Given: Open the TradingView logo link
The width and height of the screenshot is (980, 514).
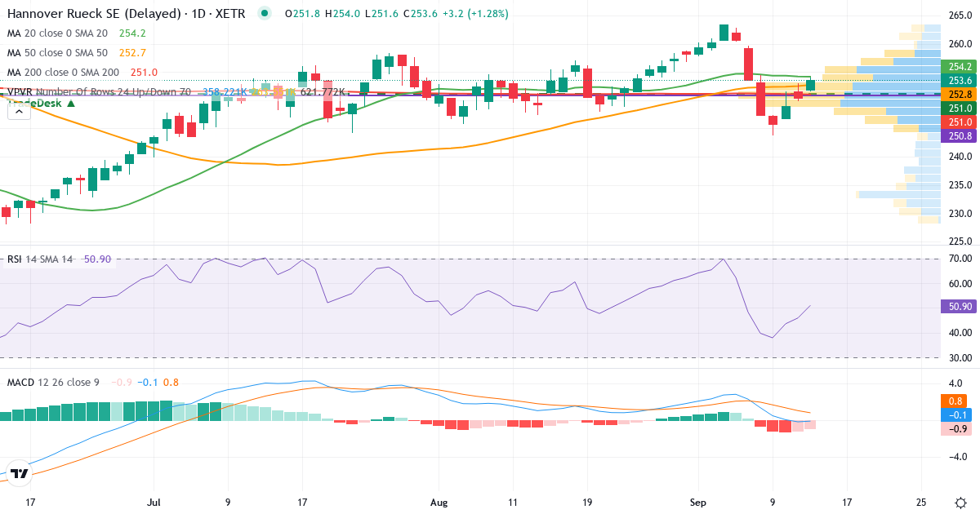Looking at the screenshot, I should click(20, 473).
